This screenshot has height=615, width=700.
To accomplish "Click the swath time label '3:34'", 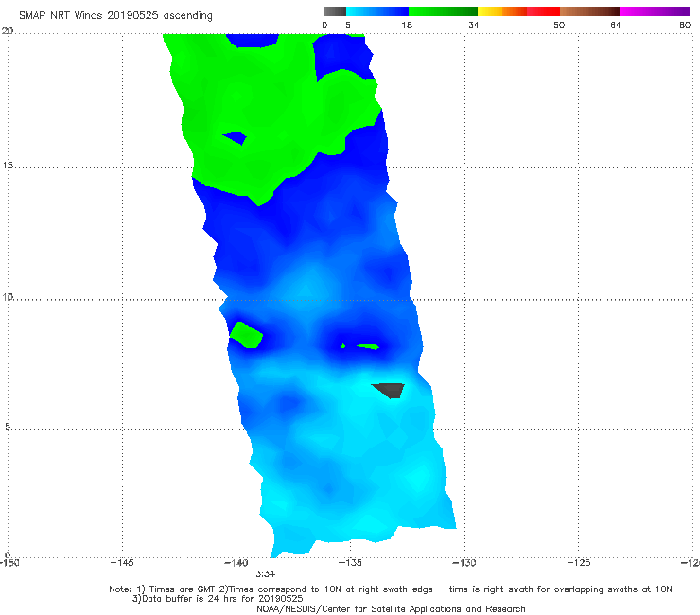I will (265, 574).
